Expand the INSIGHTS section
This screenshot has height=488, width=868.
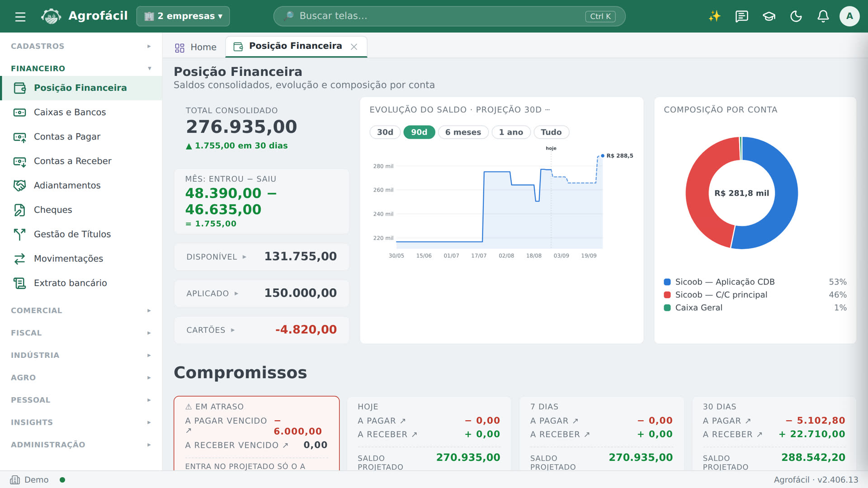pyautogui.click(x=81, y=422)
